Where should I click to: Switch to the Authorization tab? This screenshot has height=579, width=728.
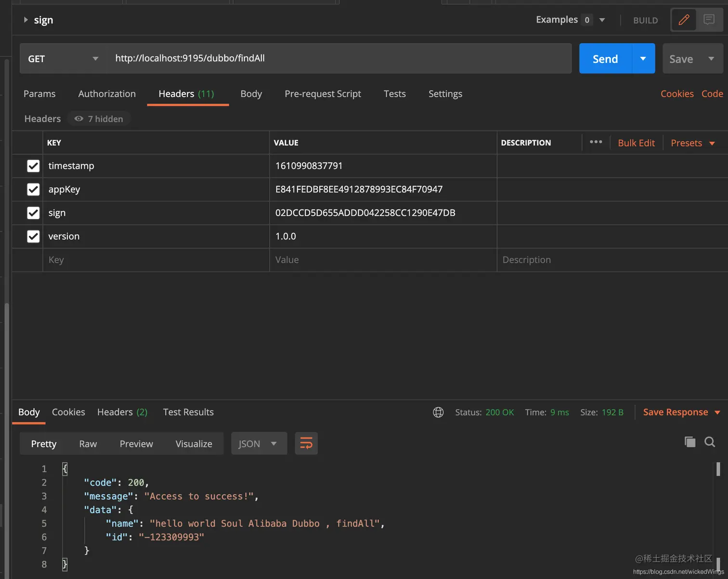tap(107, 94)
